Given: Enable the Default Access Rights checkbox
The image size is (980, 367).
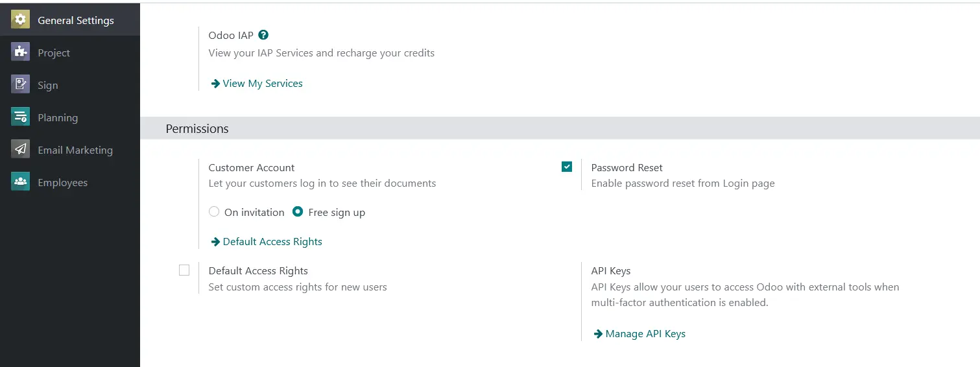Looking at the screenshot, I should coord(184,270).
